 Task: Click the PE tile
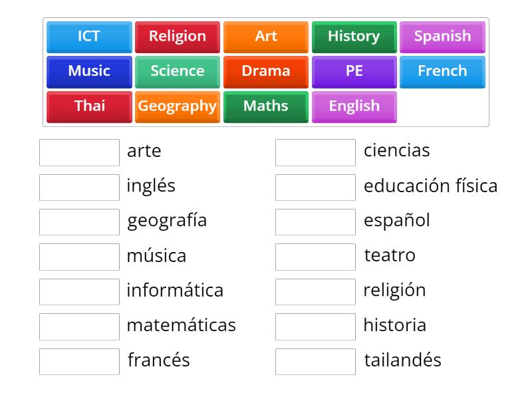(x=354, y=71)
